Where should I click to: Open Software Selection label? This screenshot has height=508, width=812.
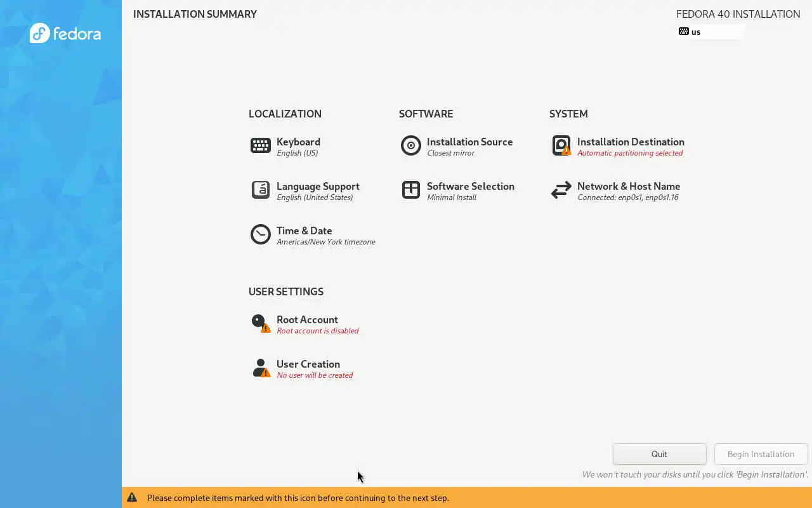coord(470,186)
